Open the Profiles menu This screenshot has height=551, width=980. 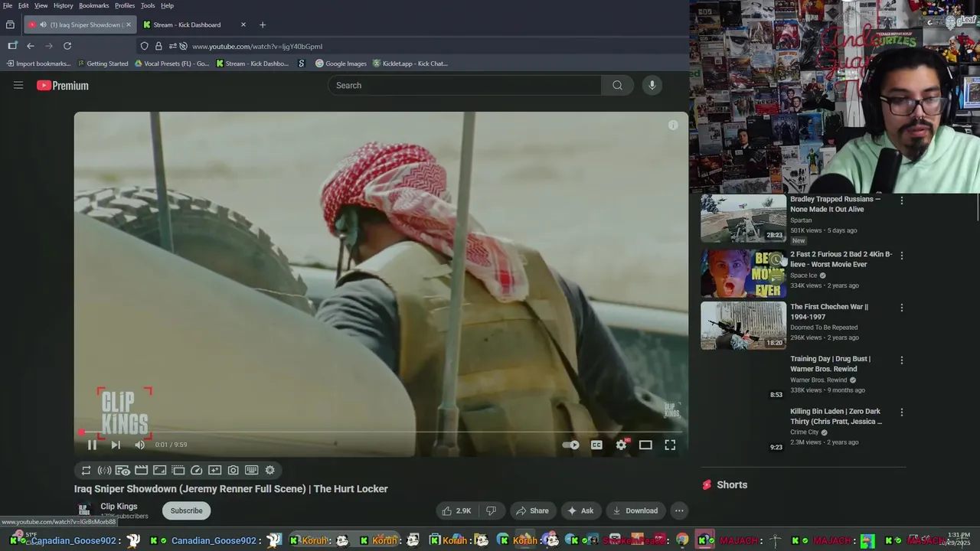coord(125,5)
